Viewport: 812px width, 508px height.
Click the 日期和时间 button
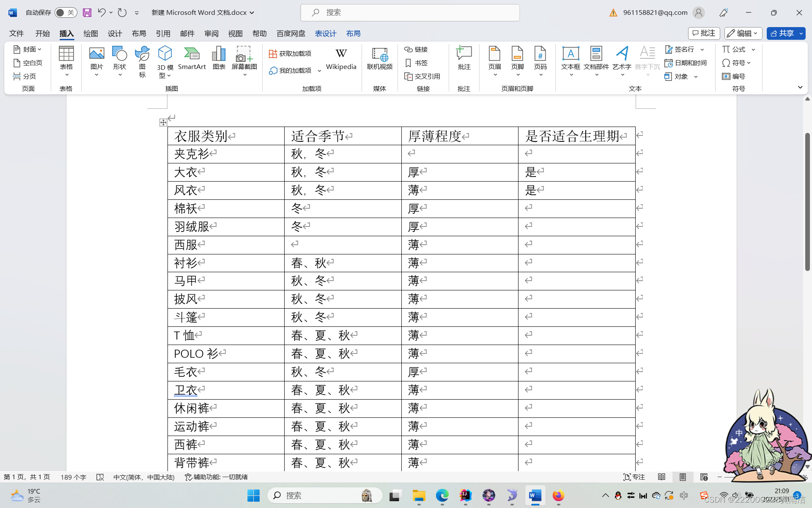click(686, 63)
